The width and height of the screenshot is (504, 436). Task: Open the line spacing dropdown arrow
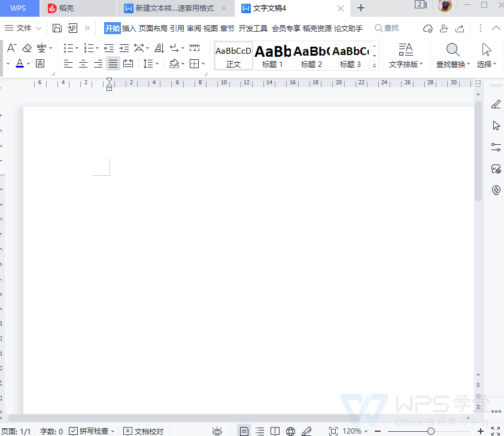tap(157, 63)
